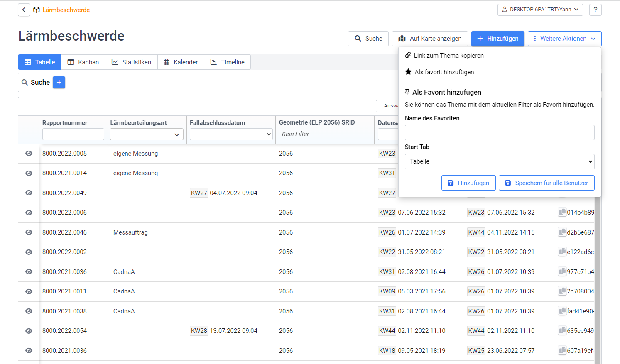The height and width of the screenshot is (364, 620).
Task: Copy the ID fad41e90 with copy icon
Action: [x=562, y=311]
